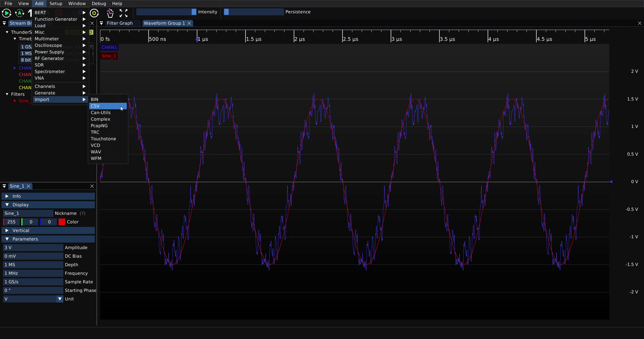
Task: Open the red Color swatch picker
Action: point(62,222)
